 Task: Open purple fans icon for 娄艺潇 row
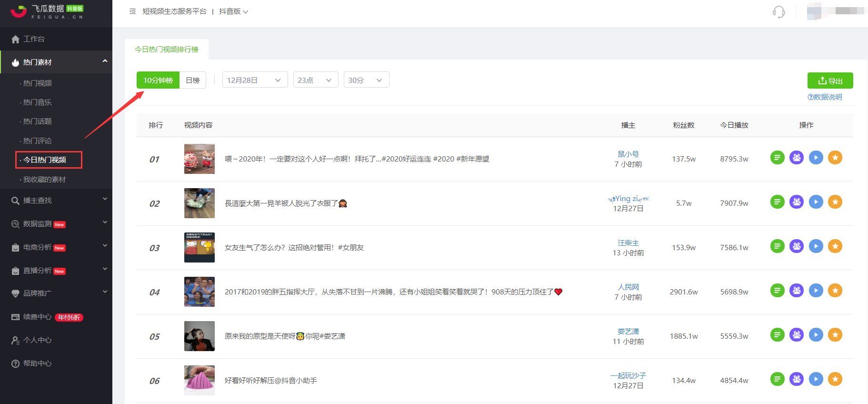[x=797, y=334]
